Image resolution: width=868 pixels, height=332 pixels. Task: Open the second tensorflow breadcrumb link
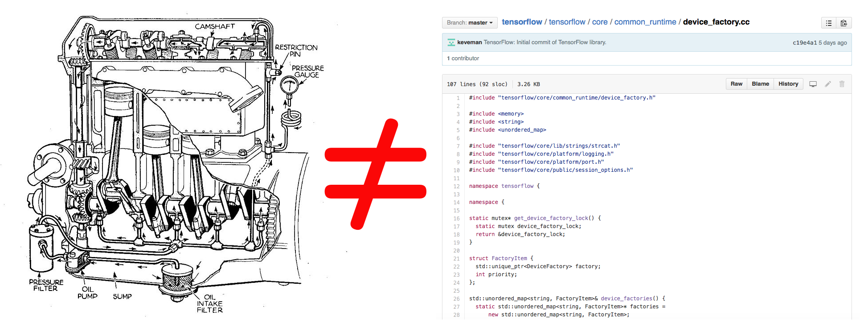[567, 22]
